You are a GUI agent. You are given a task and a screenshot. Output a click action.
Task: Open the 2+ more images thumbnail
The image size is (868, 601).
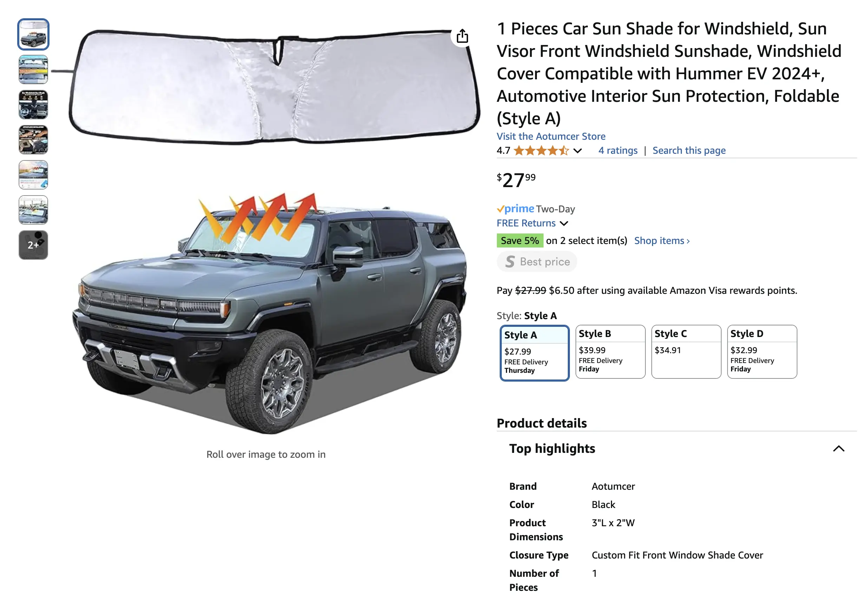[33, 245]
